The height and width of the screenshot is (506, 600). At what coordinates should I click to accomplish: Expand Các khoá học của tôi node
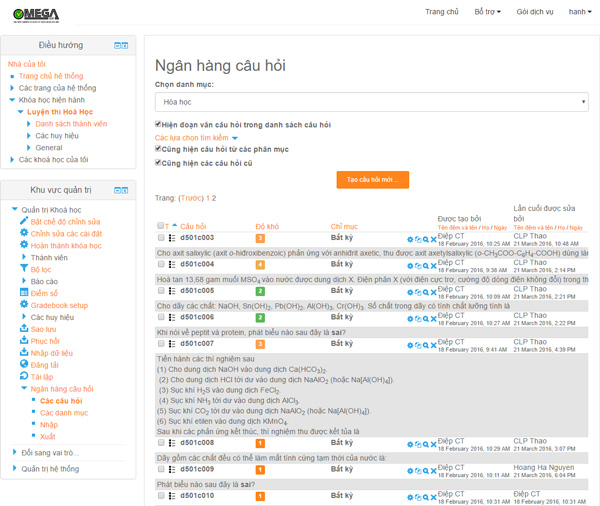point(12,160)
